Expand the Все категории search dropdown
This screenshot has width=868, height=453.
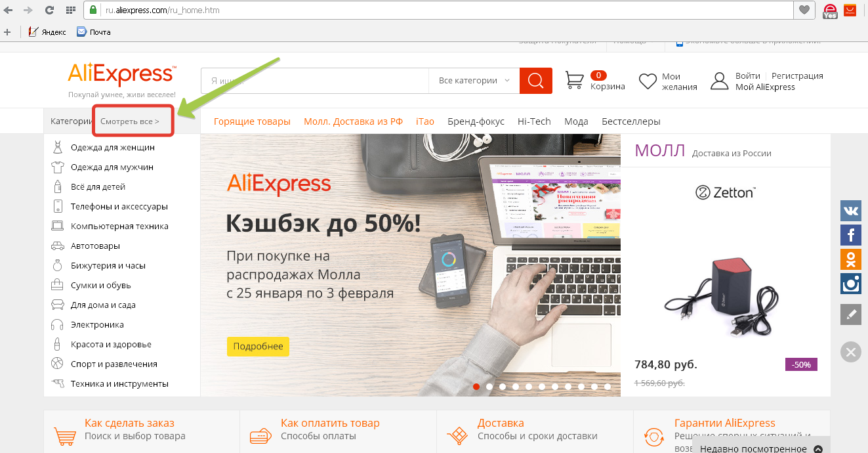[474, 81]
